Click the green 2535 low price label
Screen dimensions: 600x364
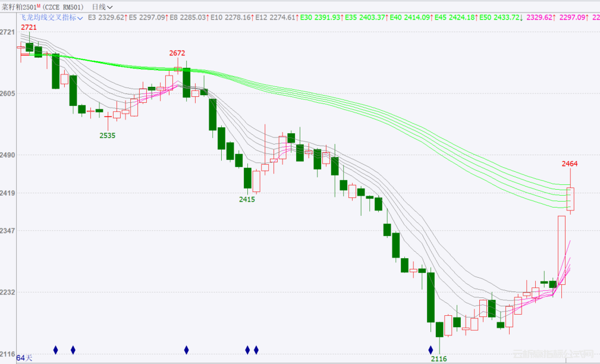pos(108,136)
